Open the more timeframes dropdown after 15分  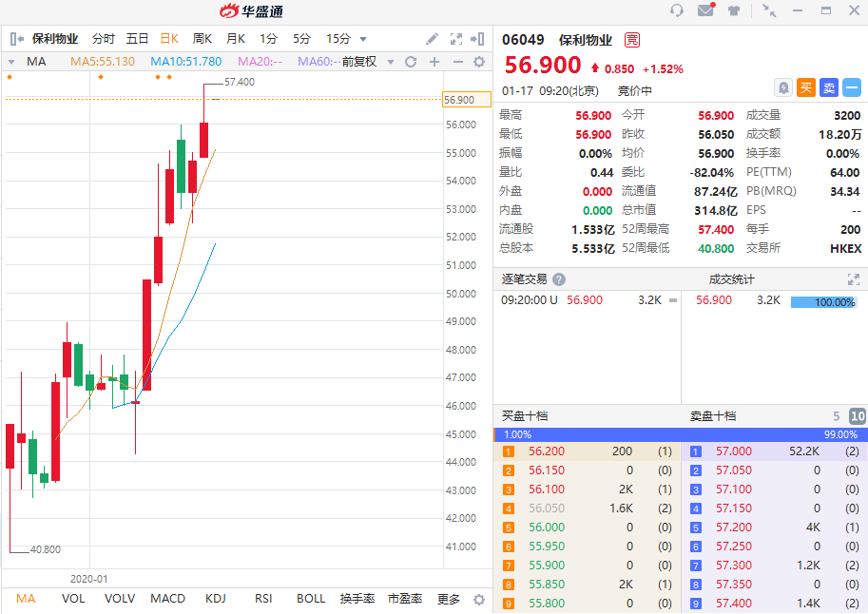tap(363, 39)
